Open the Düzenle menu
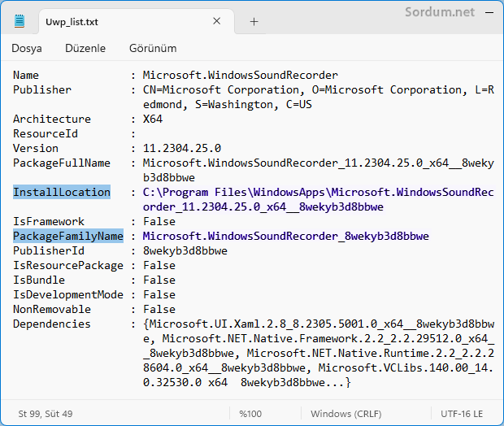The width and height of the screenshot is (504, 426). pyautogui.click(x=85, y=48)
